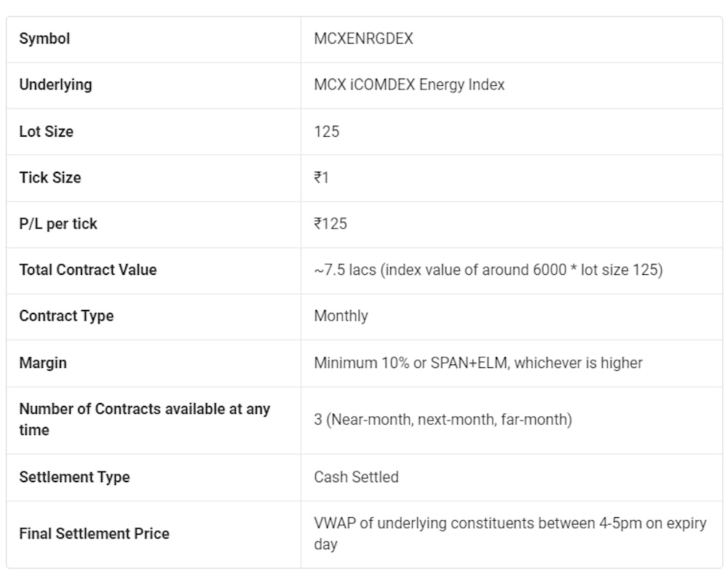Click the Cash Settled value
Screen dimensions: 728x587
point(356,477)
